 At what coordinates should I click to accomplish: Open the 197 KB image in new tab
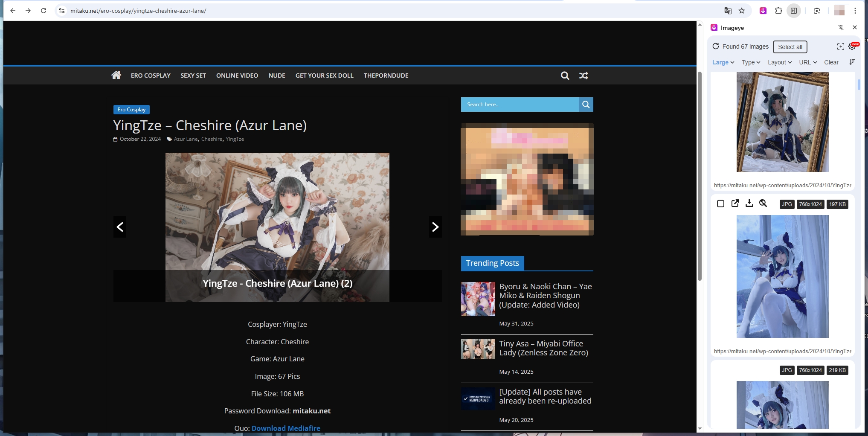click(735, 203)
